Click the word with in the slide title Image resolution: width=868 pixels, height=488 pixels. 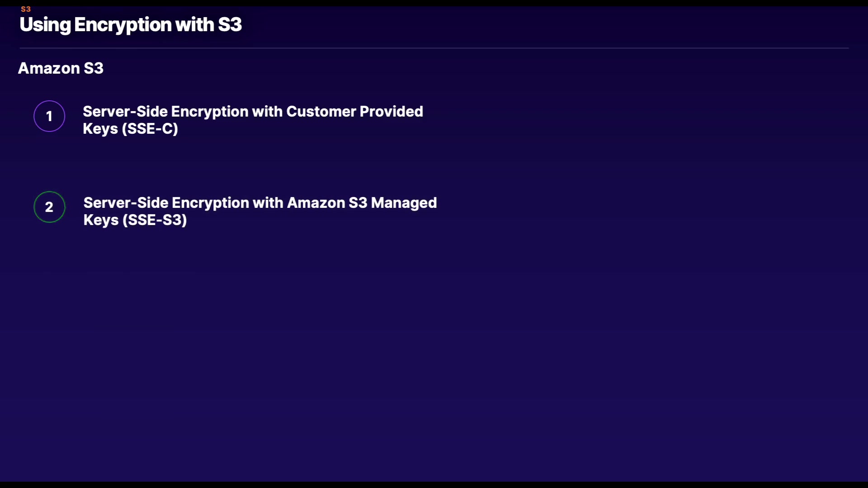[194, 25]
